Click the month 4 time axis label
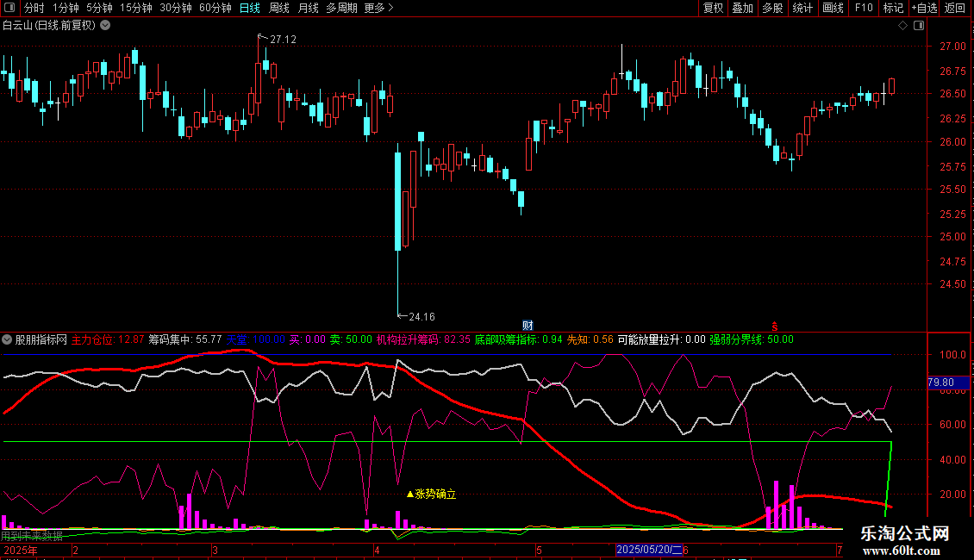This screenshot has height=560, width=974. [x=377, y=551]
